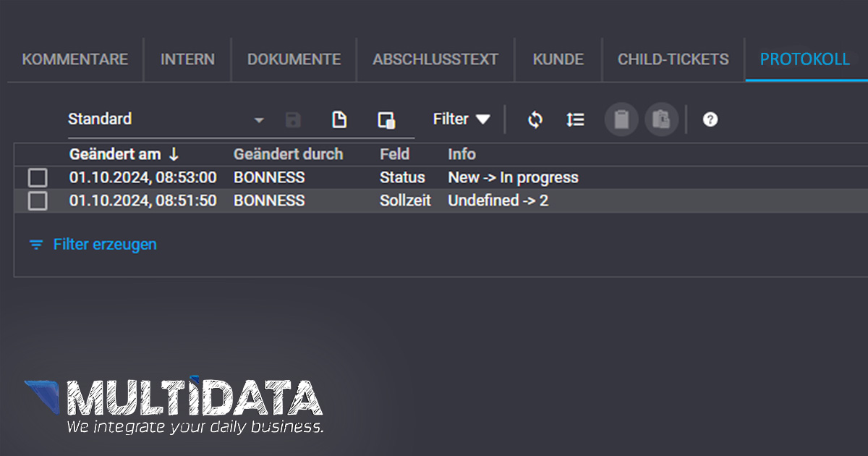This screenshot has height=456, width=868.
Task: Check the box for the 08:53:00 entry
Action: coord(38,177)
